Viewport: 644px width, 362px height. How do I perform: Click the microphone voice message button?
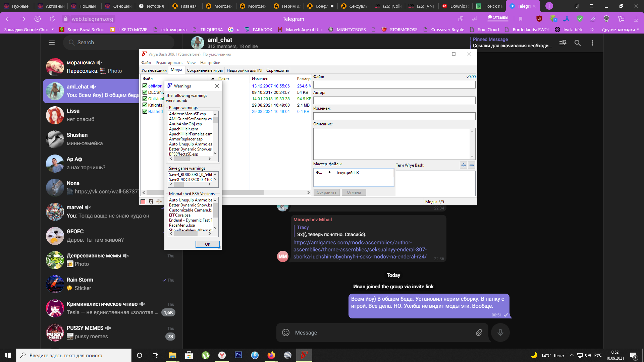(x=500, y=333)
